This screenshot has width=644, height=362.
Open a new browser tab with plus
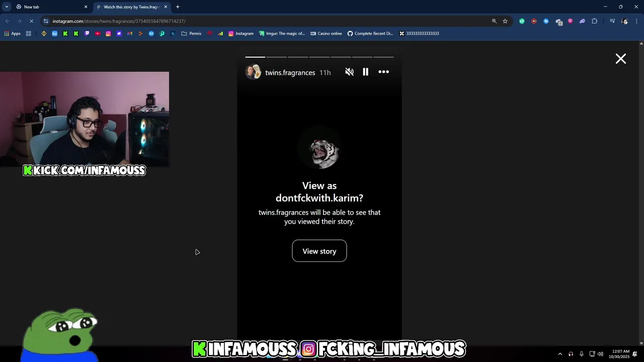[x=178, y=7]
